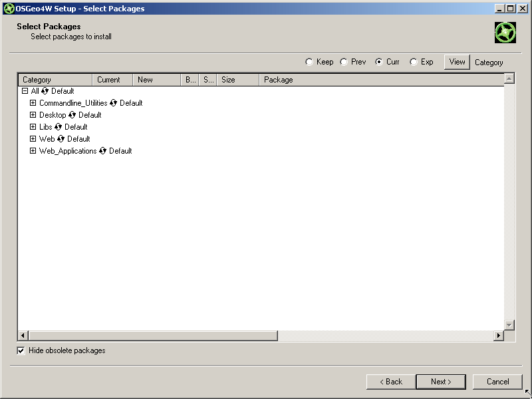
Task: Select the Curr radio button
Action: 378,62
